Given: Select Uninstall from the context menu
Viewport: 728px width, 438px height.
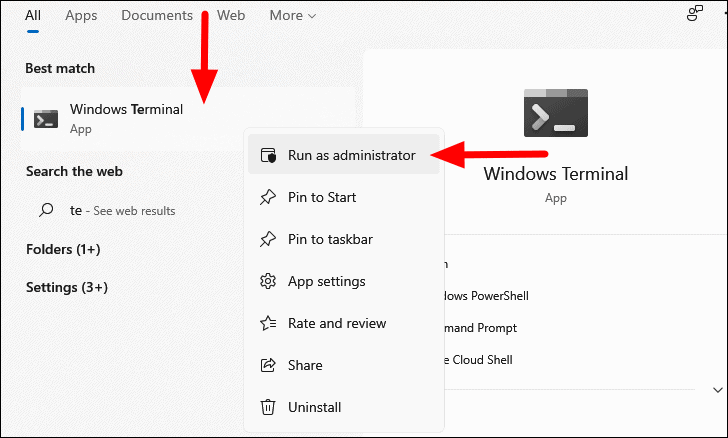Looking at the screenshot, I should click(344, 407).
